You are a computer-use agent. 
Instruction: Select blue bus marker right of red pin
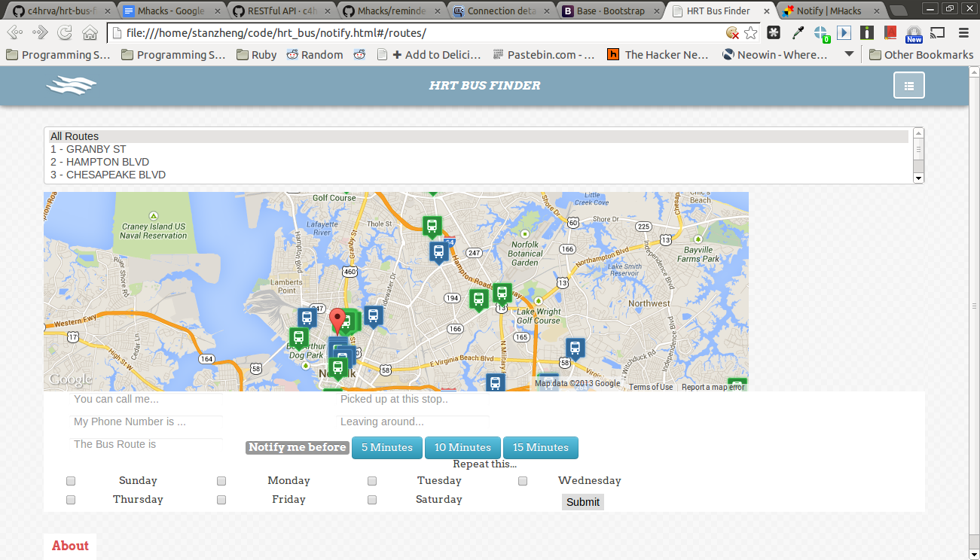tap(374, 316)
